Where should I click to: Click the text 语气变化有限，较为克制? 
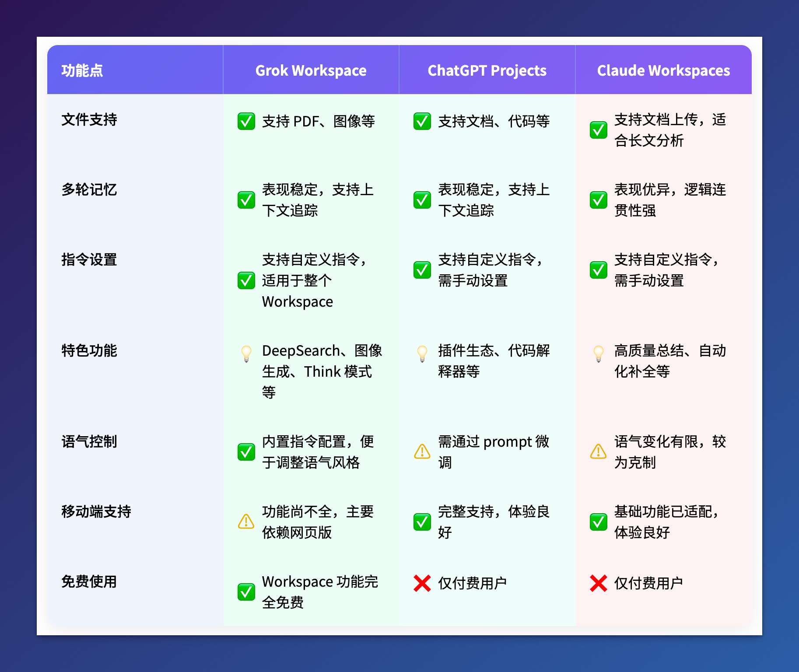point(670,452)
